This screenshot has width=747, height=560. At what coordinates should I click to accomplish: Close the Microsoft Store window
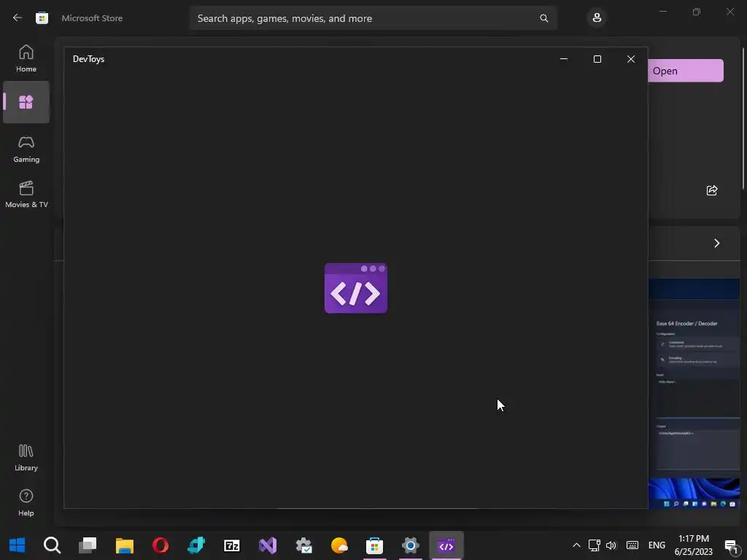coord(729,12)
